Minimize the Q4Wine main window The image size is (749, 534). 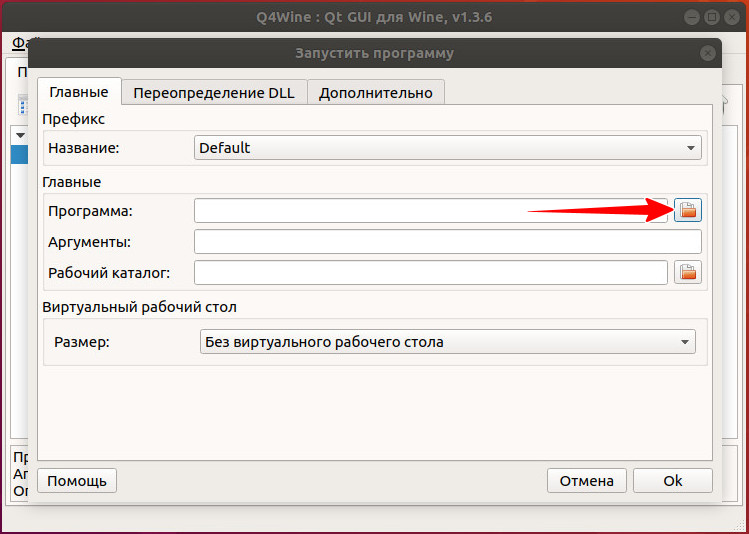pyautogui.click(x=692, y=18)
